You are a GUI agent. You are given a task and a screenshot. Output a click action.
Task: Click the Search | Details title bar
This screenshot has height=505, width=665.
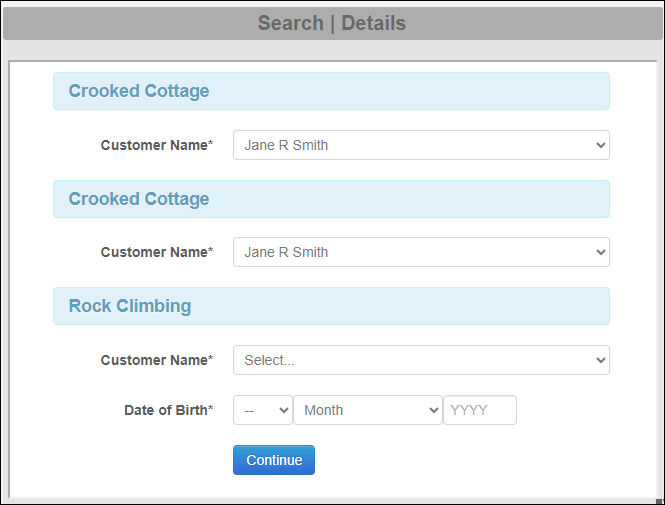point(332,23)
